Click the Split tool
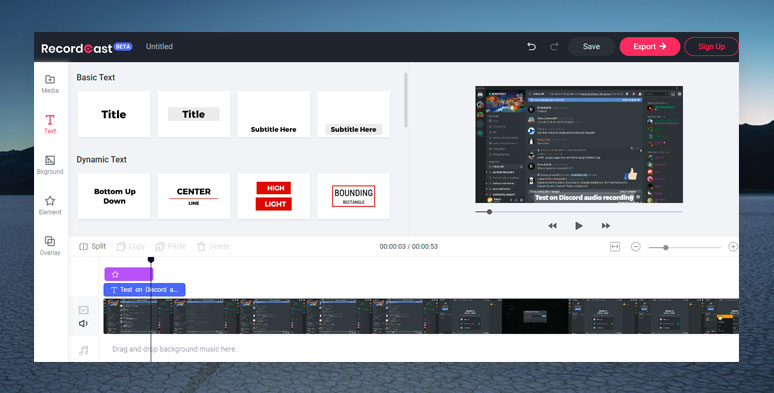Viewport: 774px width, 393px height. coord(92,246)
